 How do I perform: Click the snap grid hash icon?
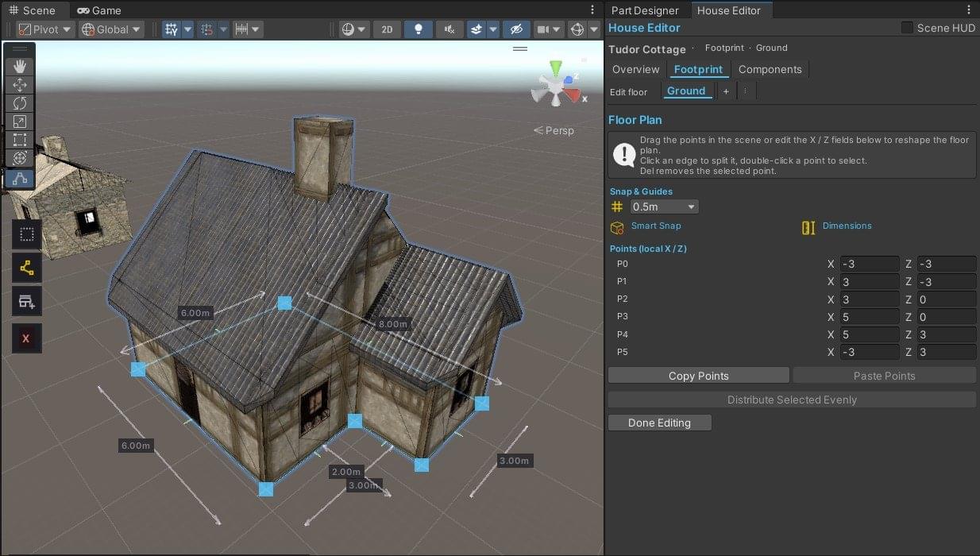point(617,207)
